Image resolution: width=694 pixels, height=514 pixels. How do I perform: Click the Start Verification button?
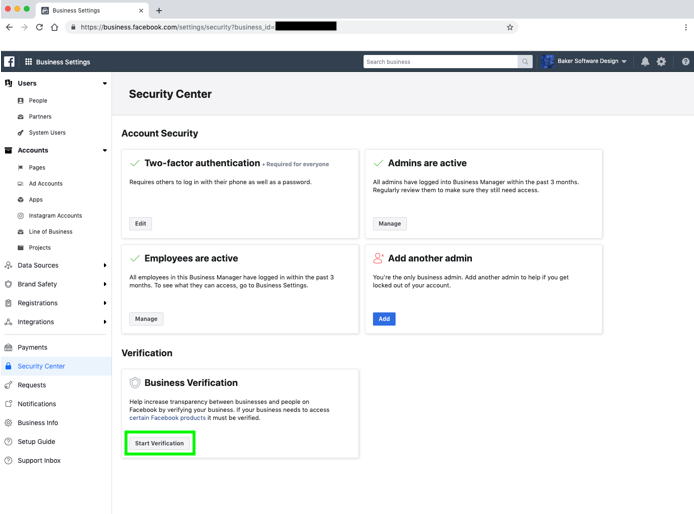point(159,443)
